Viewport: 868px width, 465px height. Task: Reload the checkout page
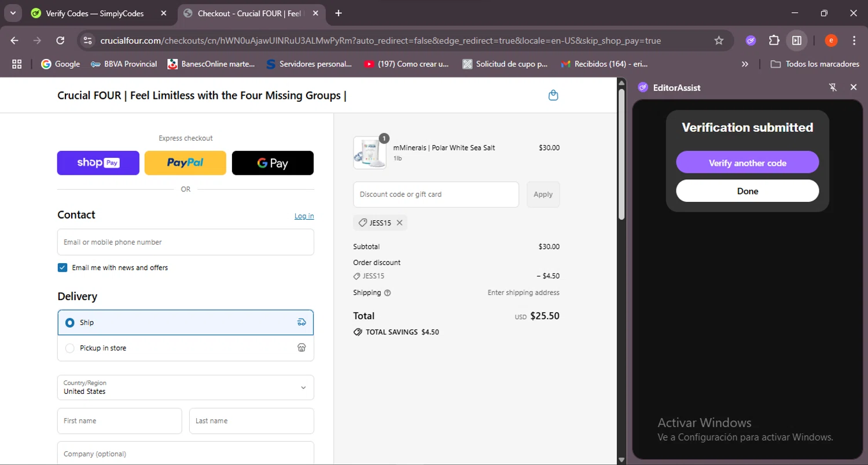pos(60,40)
